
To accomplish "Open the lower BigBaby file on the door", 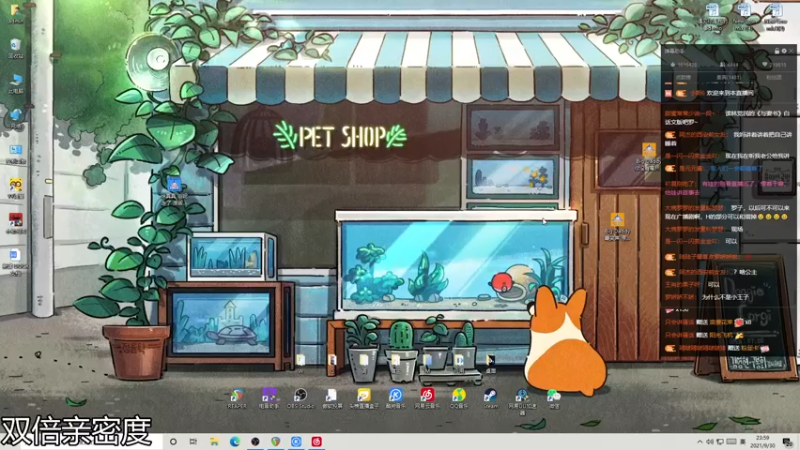I will point(617,226).
